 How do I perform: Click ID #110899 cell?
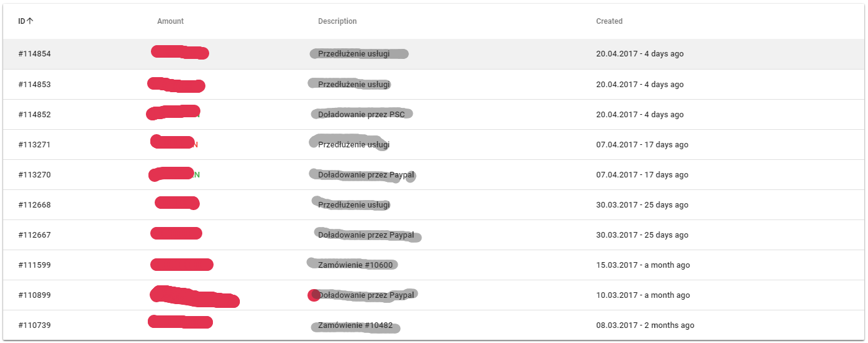(x=34, y=295)
